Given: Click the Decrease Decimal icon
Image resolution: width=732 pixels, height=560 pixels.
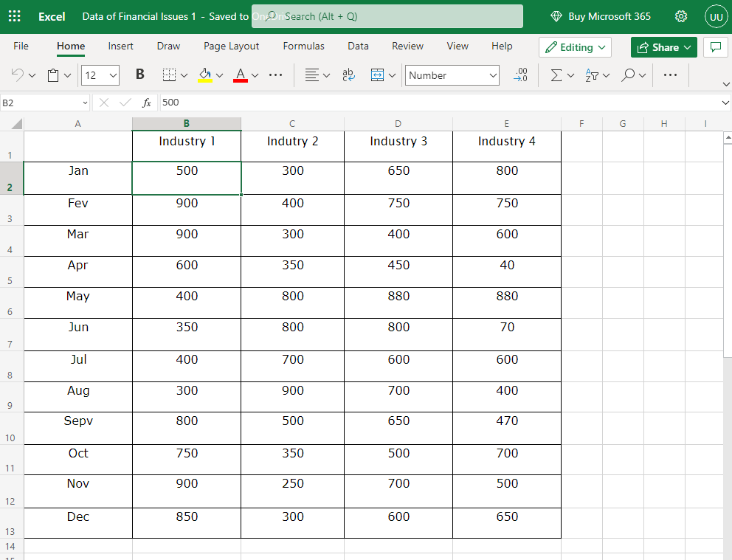Looking at the screenshot, I should coord(520,75).
